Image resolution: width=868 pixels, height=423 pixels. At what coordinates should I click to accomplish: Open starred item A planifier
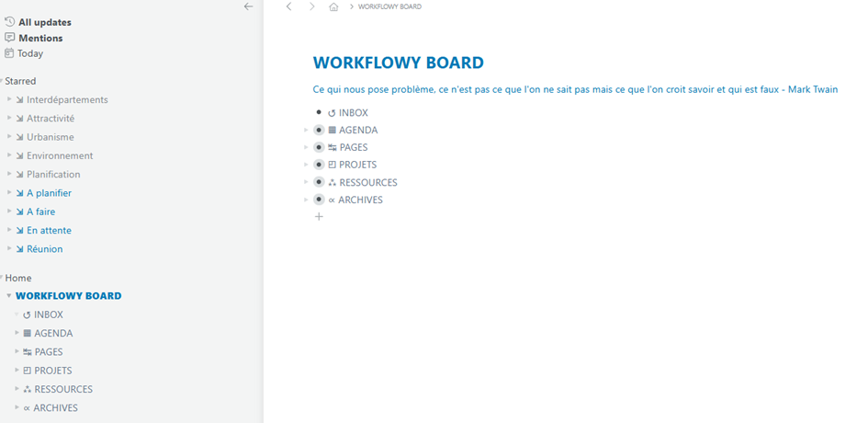[x=49, y=193]
